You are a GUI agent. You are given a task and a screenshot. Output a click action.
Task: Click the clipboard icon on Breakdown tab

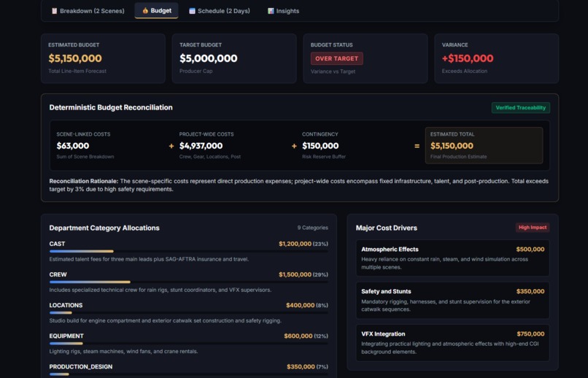(x=55, y=11)
